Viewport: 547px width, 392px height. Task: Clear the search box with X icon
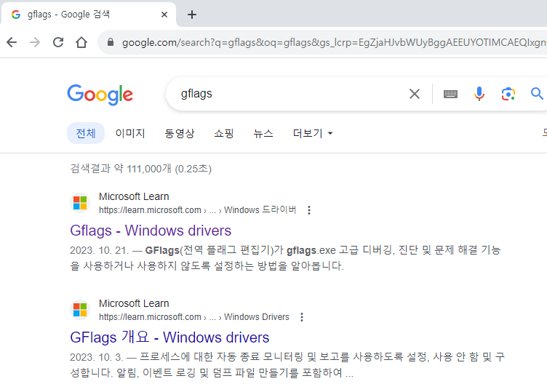[x=415, y=94]
